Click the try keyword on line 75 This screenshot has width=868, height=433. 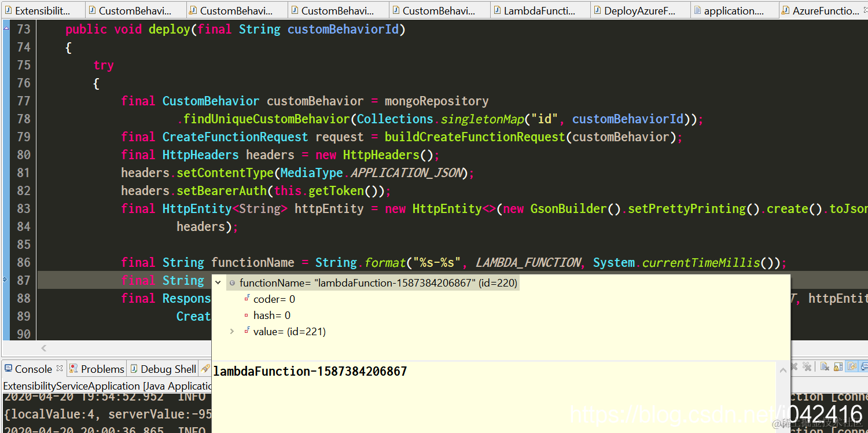click(104, 65)
